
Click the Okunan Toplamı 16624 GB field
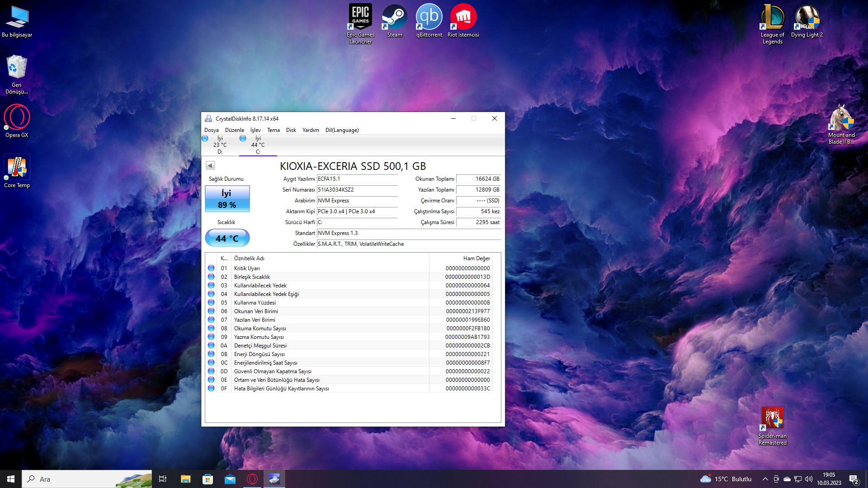tap(478, 179)
